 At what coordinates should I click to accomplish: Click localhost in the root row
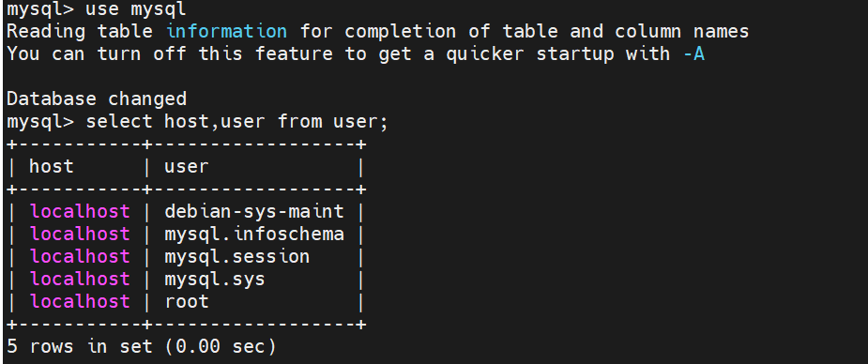pos(80,301)
